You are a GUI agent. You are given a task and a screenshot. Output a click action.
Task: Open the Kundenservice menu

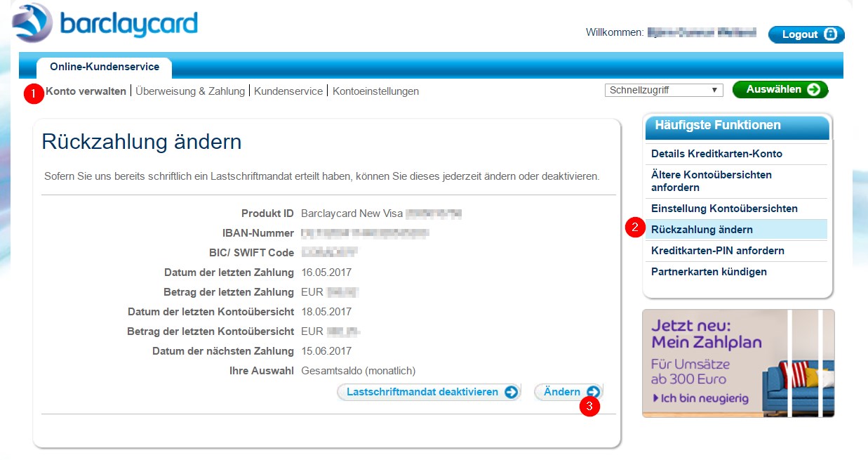(288, 91)
